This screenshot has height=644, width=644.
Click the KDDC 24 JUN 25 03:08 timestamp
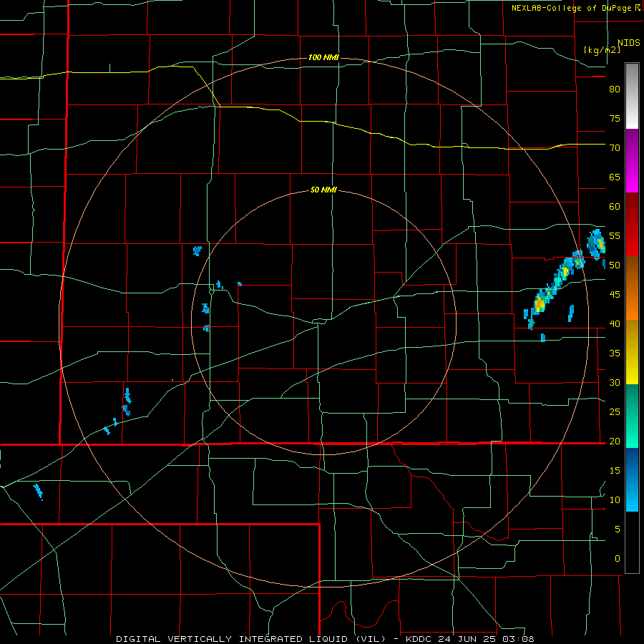[469, 639]
